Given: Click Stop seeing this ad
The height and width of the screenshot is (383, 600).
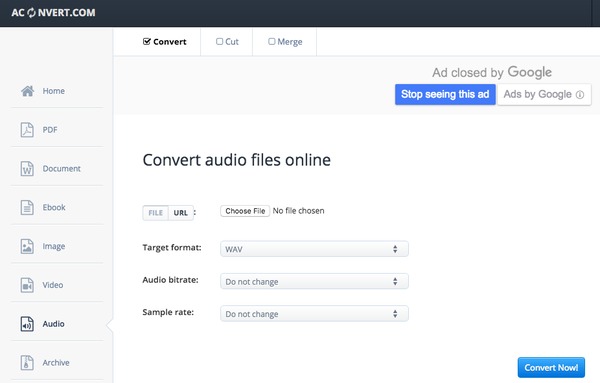Looking at the screenshot, I should point(445,95).
